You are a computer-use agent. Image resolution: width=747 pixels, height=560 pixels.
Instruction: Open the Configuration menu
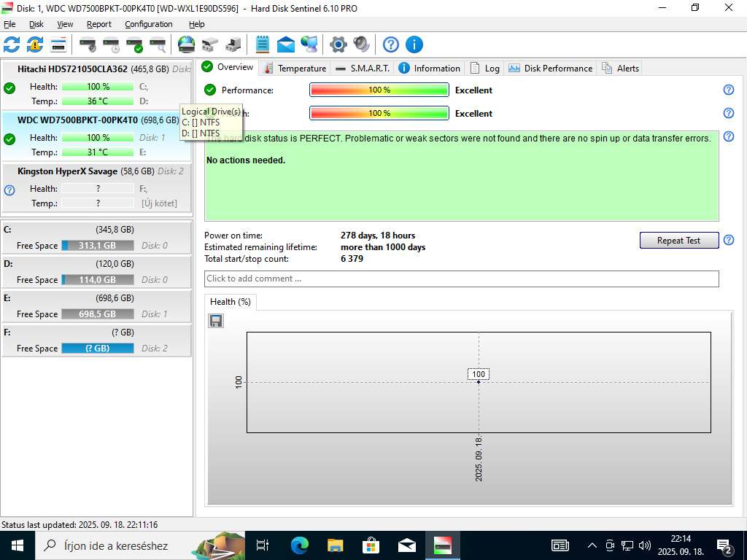pyautogui.click(x=149, y=24)
